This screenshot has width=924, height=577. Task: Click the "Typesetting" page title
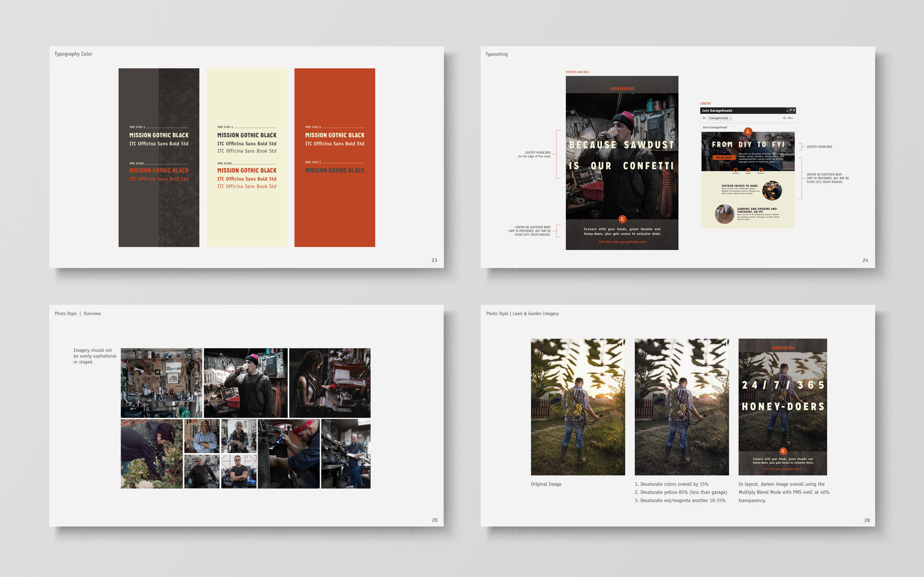[x=496, y=54]
